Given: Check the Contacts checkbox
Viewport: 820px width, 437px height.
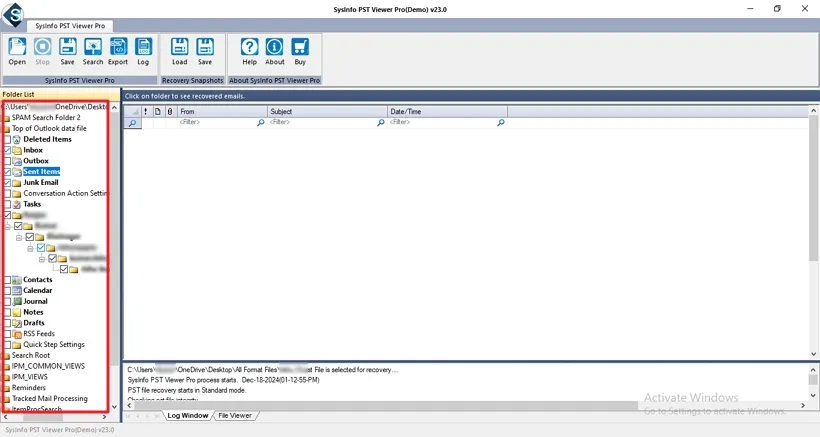Looking at the screenshot, I should [x=7, y=280].
